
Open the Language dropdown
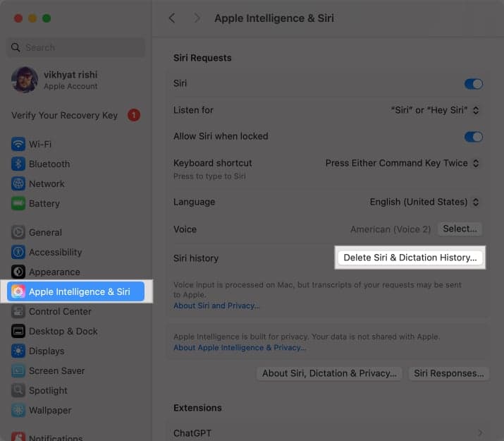tap(424, 202)
